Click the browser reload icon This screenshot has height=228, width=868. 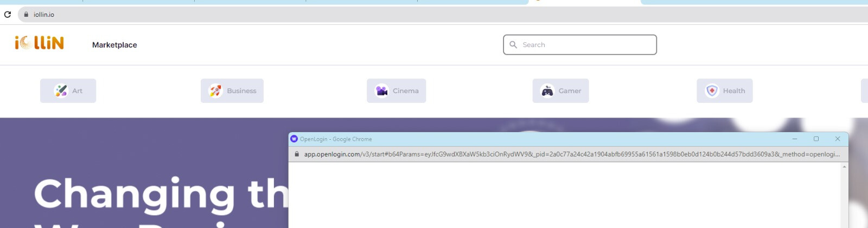click(8, 15)
